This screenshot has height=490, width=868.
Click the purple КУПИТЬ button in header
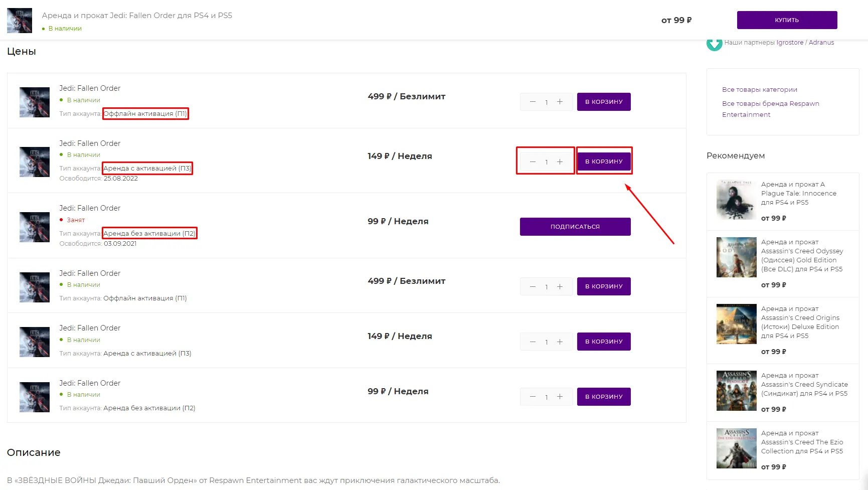(786, 20)
